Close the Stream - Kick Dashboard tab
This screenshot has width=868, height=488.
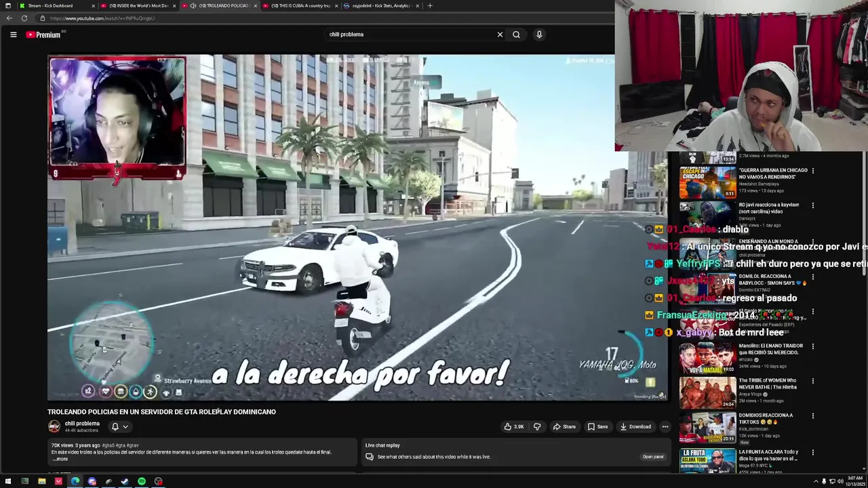93,5
